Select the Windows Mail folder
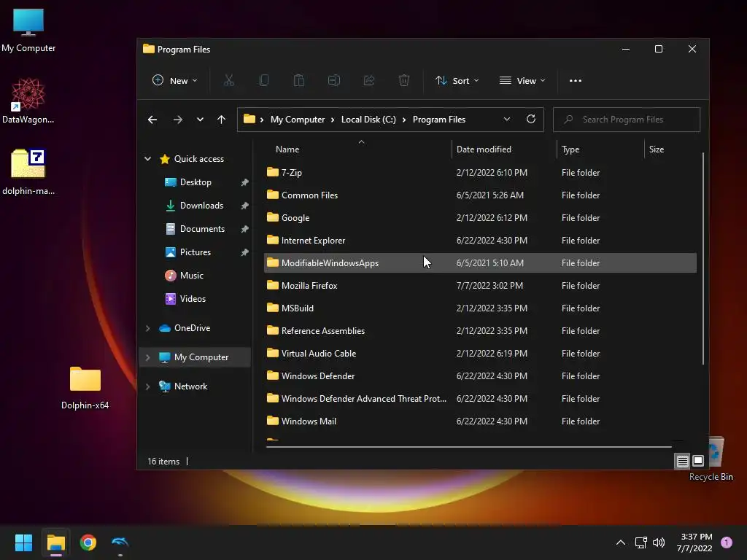 click(x=480, y=421)
